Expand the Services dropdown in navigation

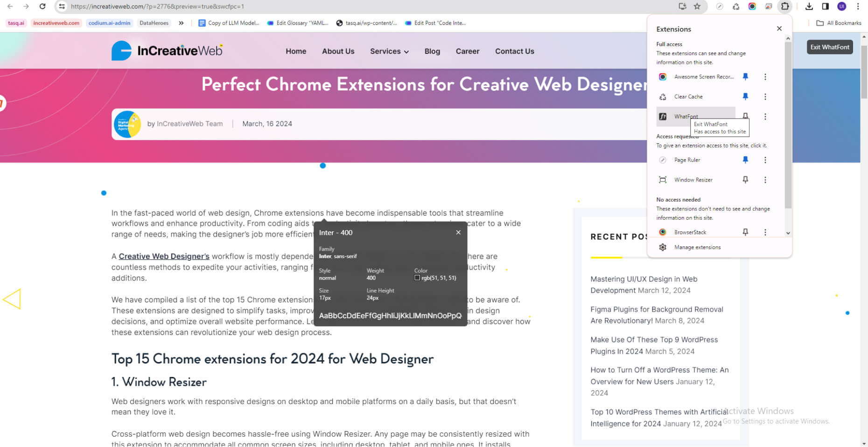click(389, 51)
